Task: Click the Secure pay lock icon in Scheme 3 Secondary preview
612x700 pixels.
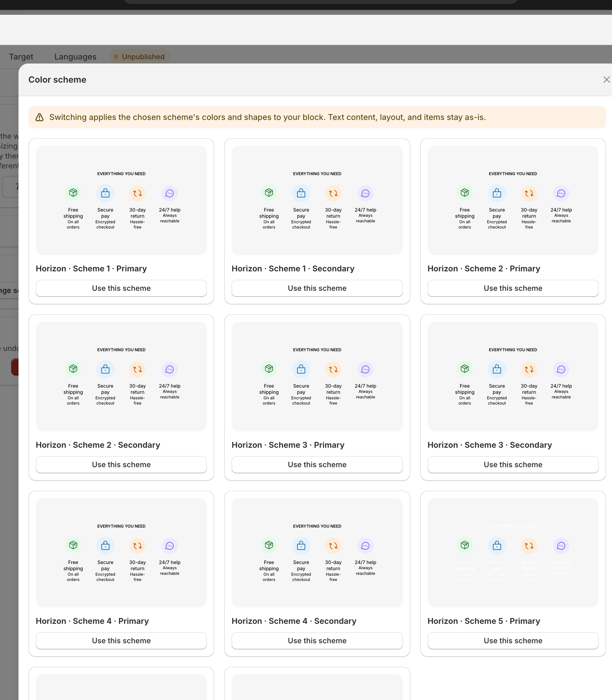Action: (497, 369)
